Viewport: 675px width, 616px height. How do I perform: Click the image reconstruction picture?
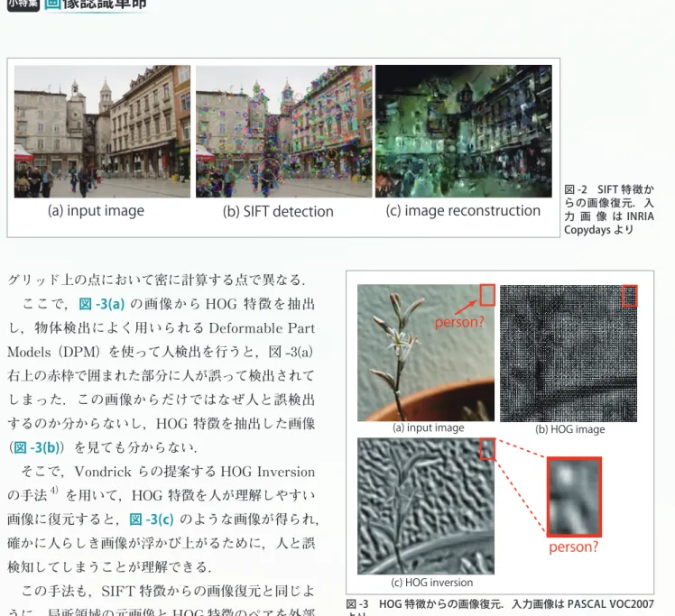pos(464,132)
